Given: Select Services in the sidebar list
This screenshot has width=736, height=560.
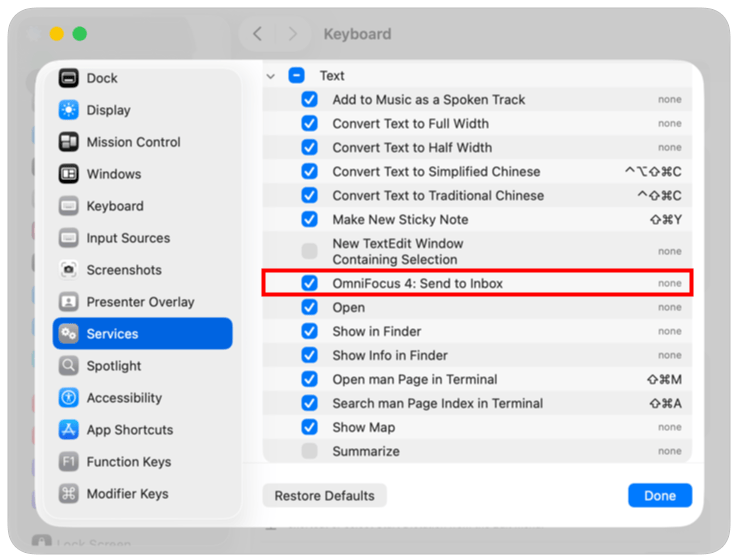Looking at the screenshot, I should [x=142, y=334].
